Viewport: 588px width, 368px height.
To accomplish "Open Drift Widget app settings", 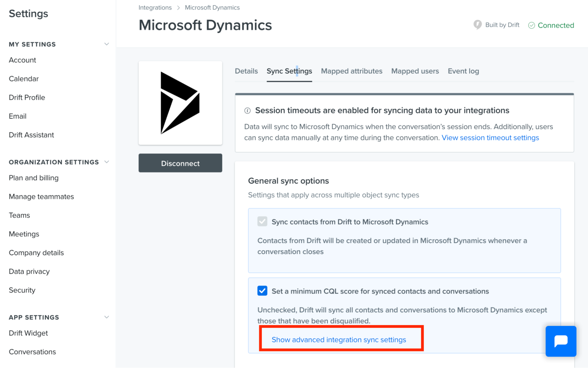I will coord(28,333).
